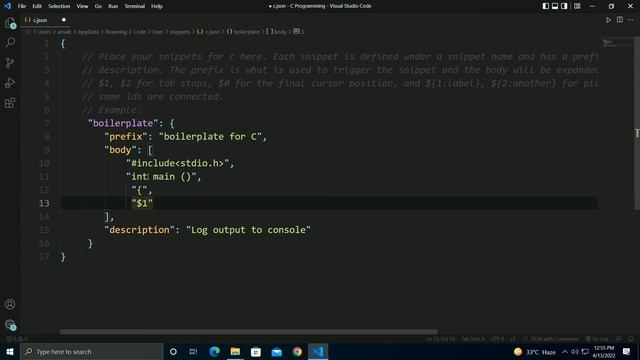Screen dimensions: 640x360
Task: Launch Google Chrome from the taskbar
Action: pos(298,352)
